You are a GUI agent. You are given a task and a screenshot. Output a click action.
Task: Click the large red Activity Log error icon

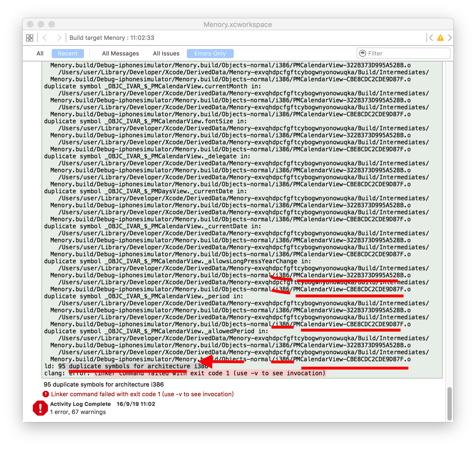[40, 408]
